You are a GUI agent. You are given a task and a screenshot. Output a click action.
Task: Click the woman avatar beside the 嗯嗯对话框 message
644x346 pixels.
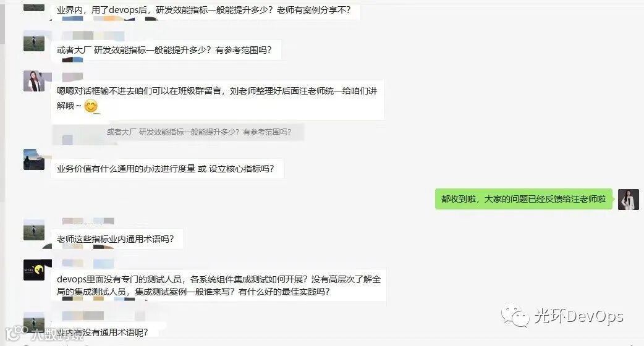coord(34,81)
